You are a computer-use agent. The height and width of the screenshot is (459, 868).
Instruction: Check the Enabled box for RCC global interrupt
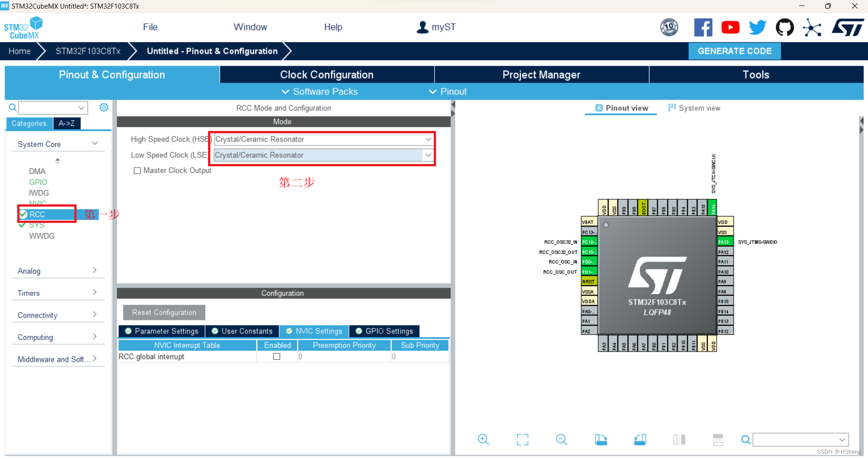click(276, 357)
